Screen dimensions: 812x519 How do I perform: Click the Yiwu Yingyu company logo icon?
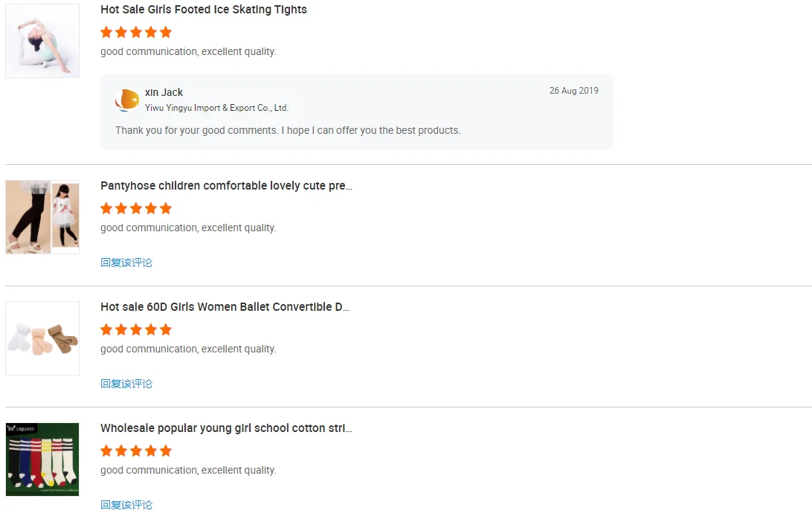(x=127, y=100)
